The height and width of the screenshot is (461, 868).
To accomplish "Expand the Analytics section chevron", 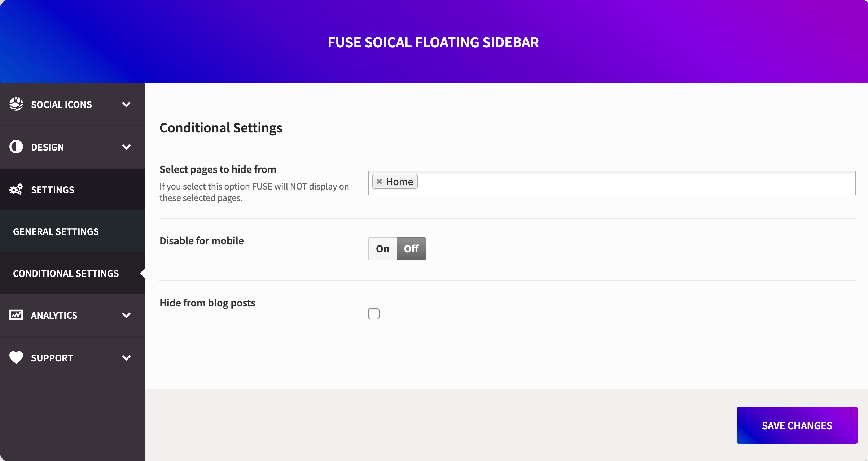I will [126, 315].
